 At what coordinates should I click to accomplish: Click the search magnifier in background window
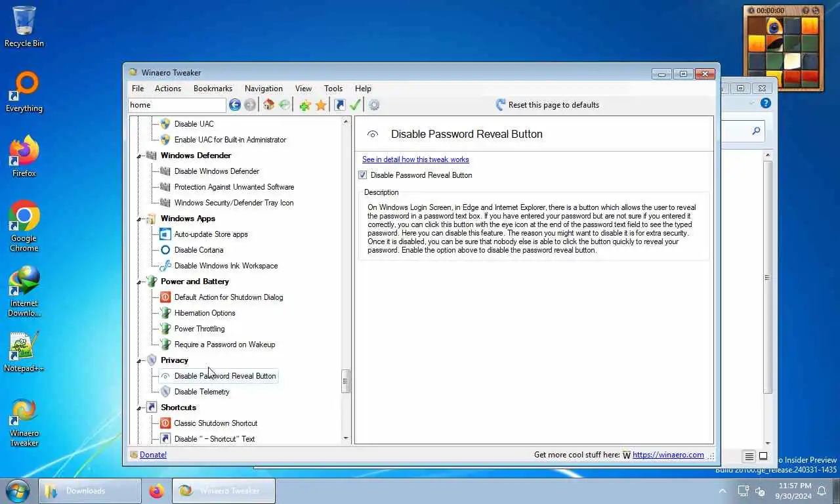click(756, 131)
